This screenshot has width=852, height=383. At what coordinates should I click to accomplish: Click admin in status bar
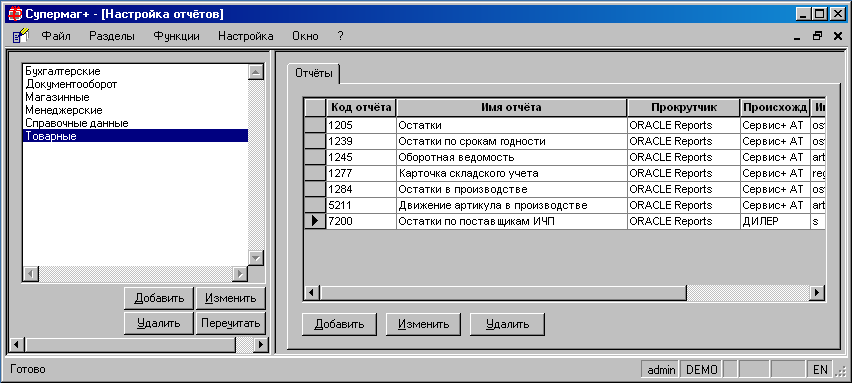pyautogui.click(x=661, y=370)
